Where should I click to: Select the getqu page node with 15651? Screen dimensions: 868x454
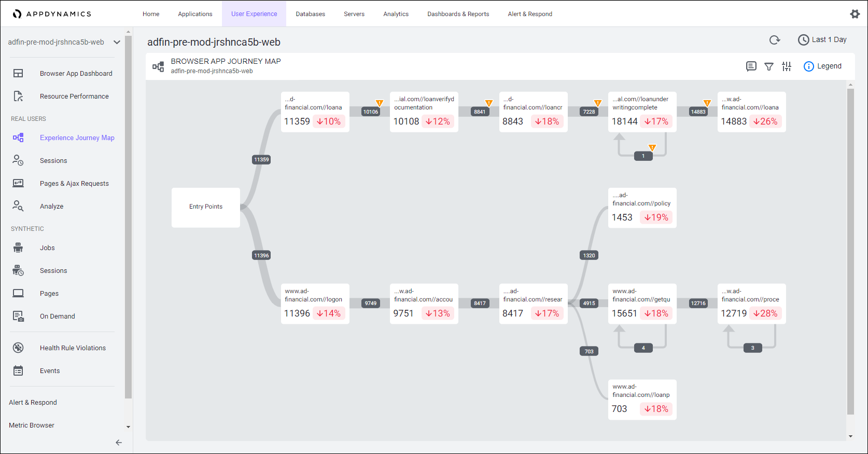point(642,304)
